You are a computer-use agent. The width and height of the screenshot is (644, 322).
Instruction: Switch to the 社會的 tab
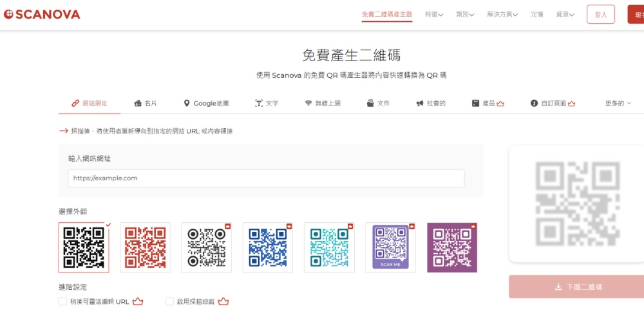pyautogui.click(x=431, y=104)
